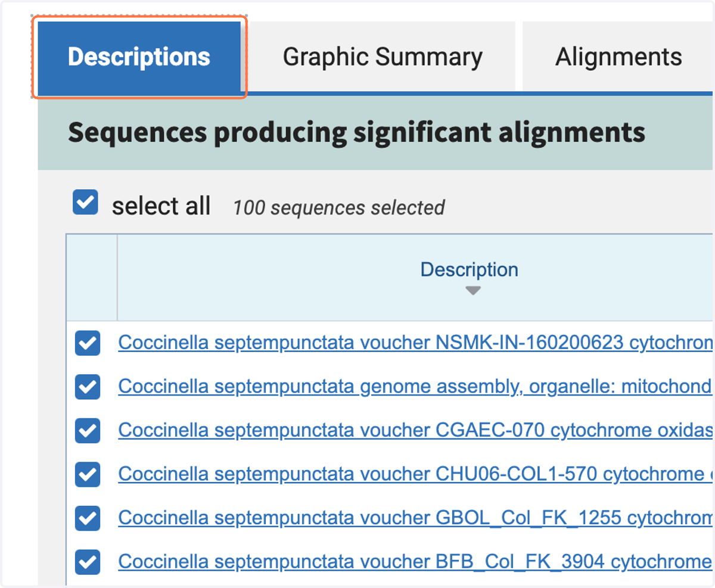Sort by the Description column header
715x588 pixels.
click(x=470, y=277)
